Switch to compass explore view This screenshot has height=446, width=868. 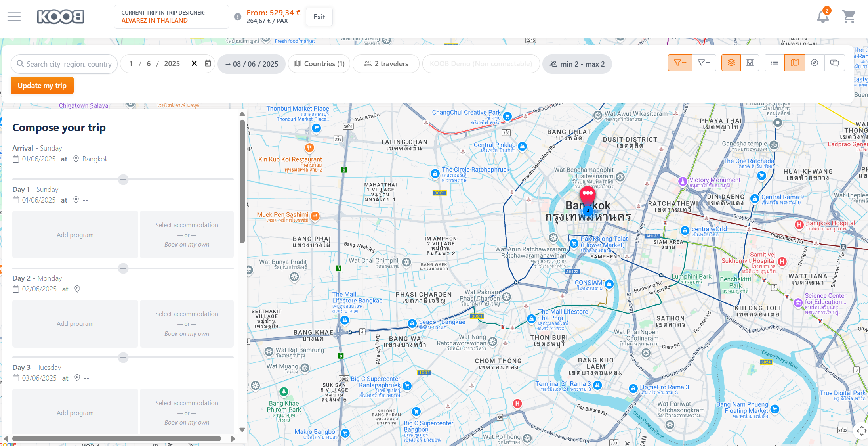pos(815,63)
